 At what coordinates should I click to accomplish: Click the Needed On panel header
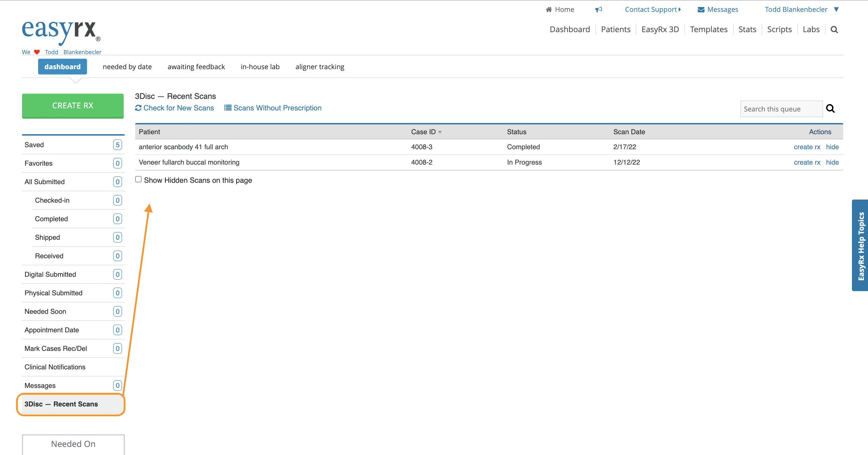pyautogui.click(x=73, y=444)
